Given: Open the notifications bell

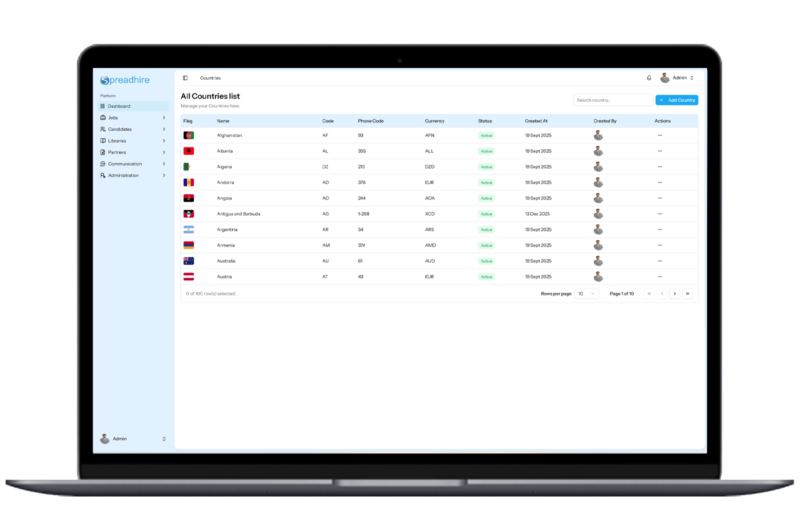Looking at the screenshot, I should 648,77.
